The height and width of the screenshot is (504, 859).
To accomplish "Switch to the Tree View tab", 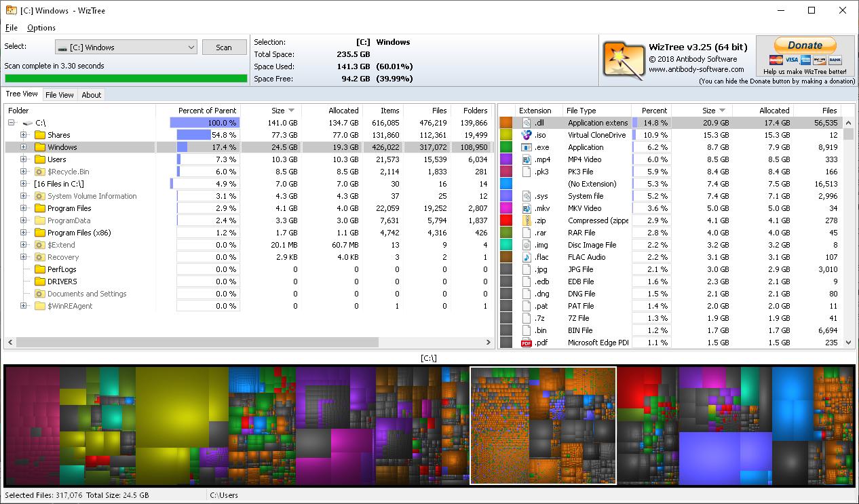I will pos(22,94).
